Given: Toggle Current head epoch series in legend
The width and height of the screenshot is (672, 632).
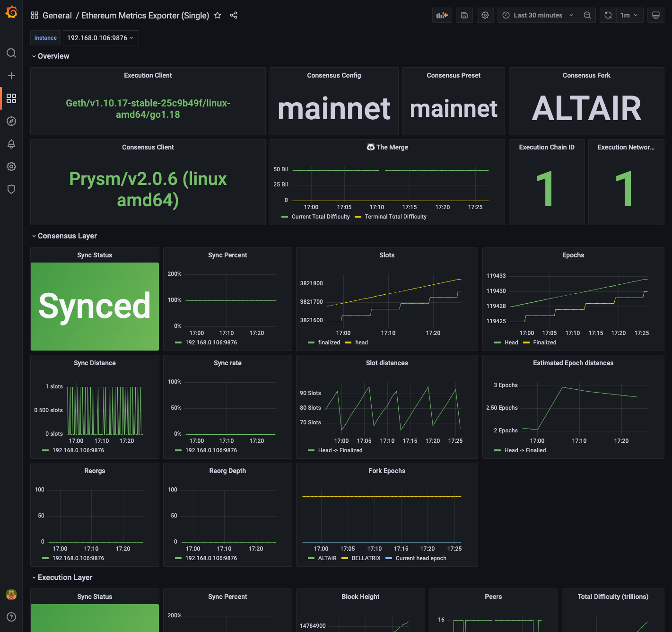Looking at the screenshot, I should (421, 558).
